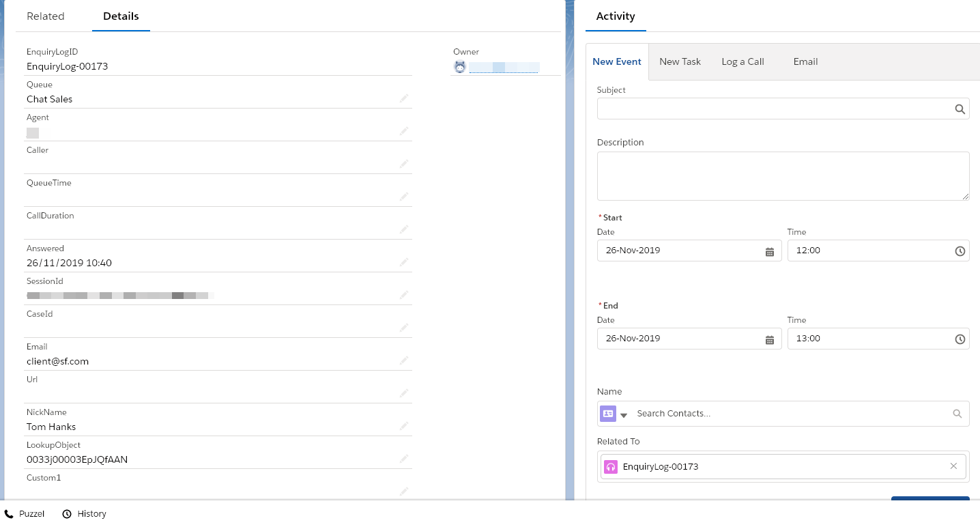Switch to the Email activity tab
The width and height of the screenshot is (980, 527).
coord(805,61)
